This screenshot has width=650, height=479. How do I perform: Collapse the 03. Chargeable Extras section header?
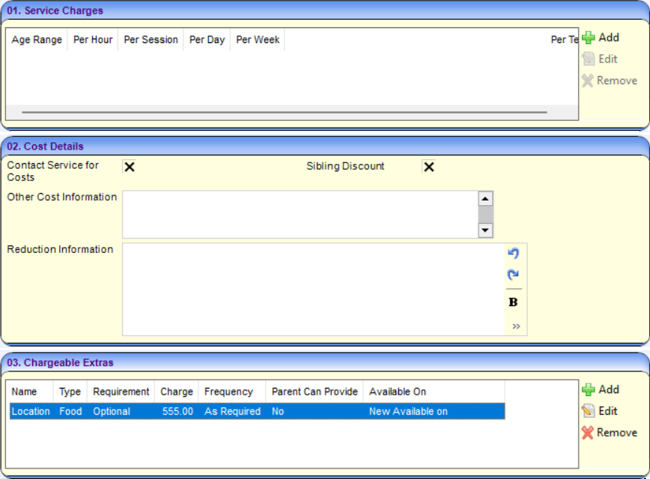(x=324, y=362)
